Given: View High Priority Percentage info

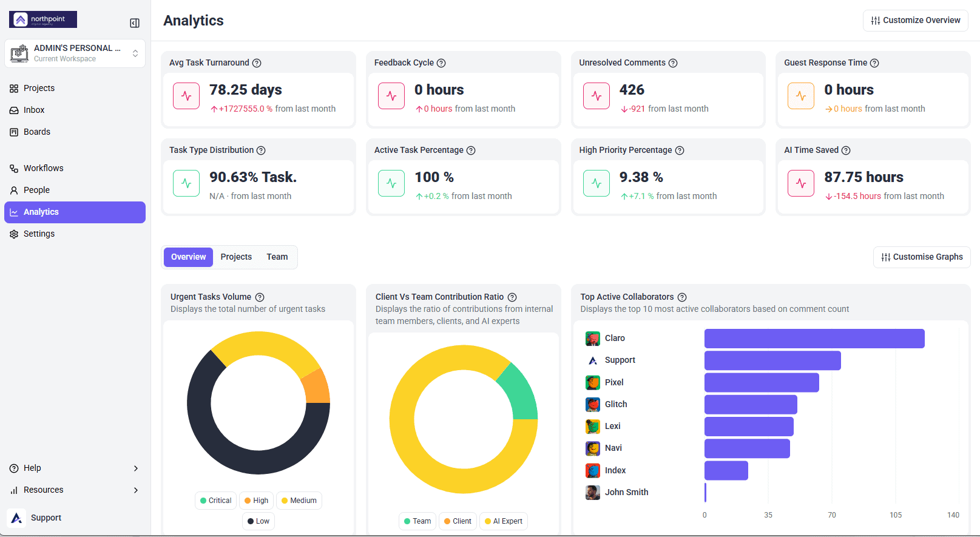Looking at the screenshot, I should point(680,150).
